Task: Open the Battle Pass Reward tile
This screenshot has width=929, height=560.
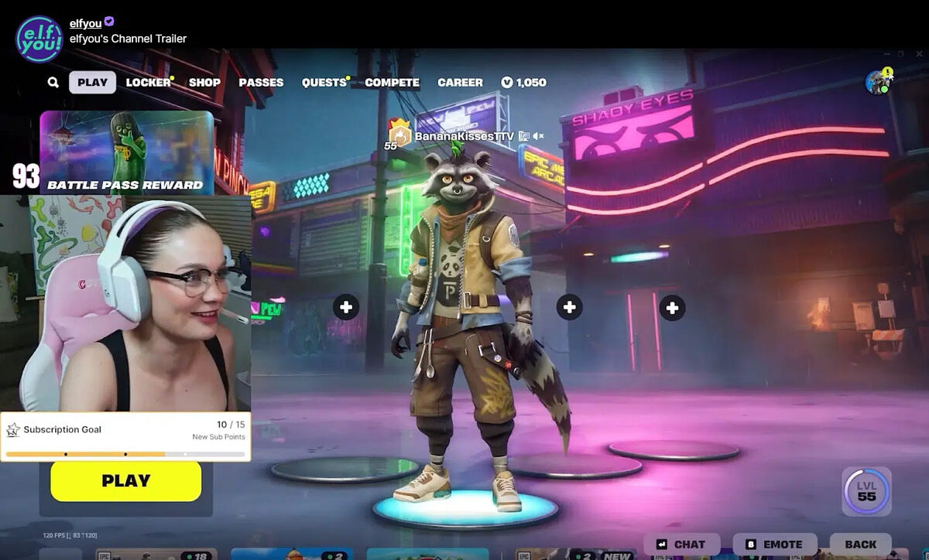Action: click(126, 152)
